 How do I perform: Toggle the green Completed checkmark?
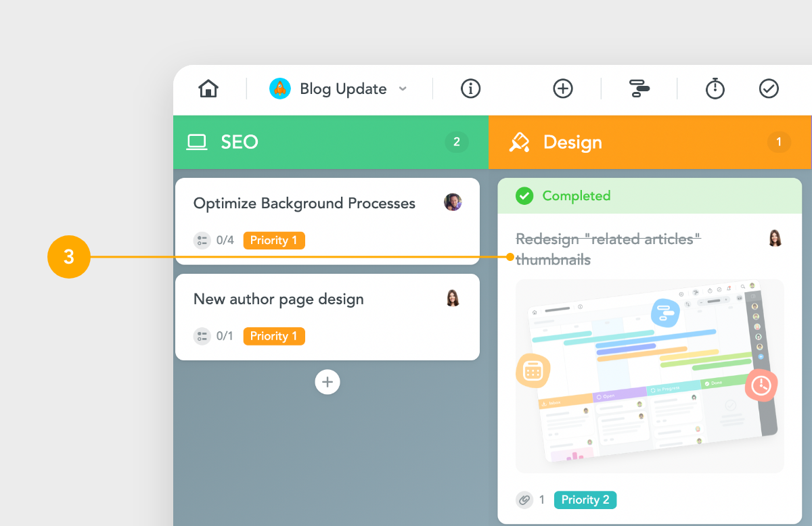coord(524,196)
